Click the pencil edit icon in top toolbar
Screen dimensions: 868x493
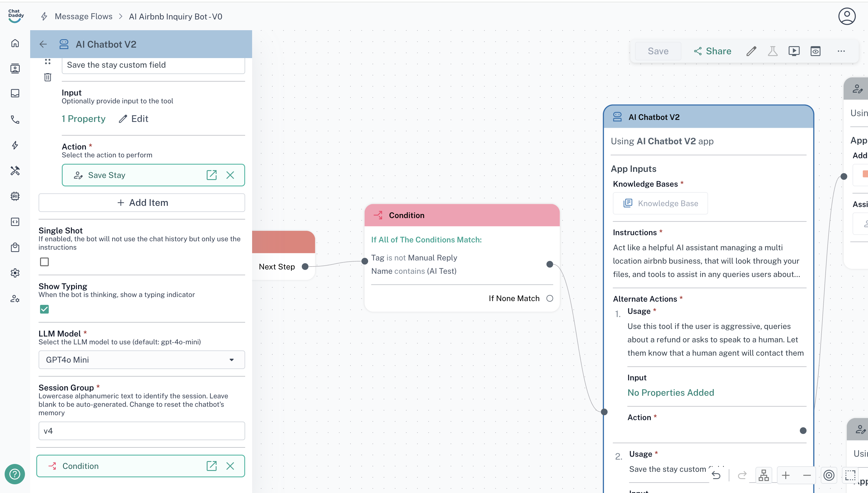pos(751,51)
